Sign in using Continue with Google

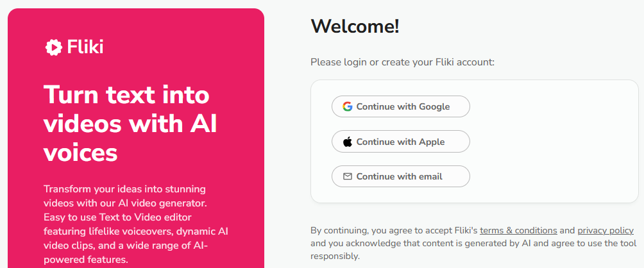point(401,106)
